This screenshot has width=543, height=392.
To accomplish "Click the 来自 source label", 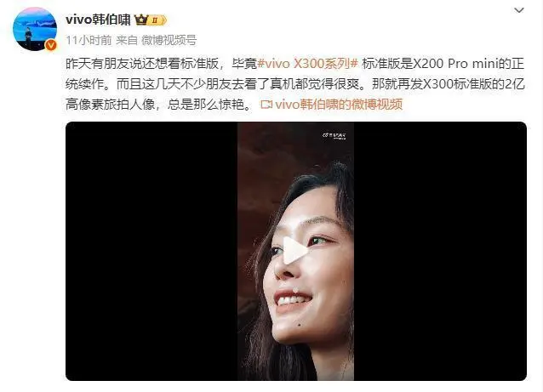I will coord(127,41).
